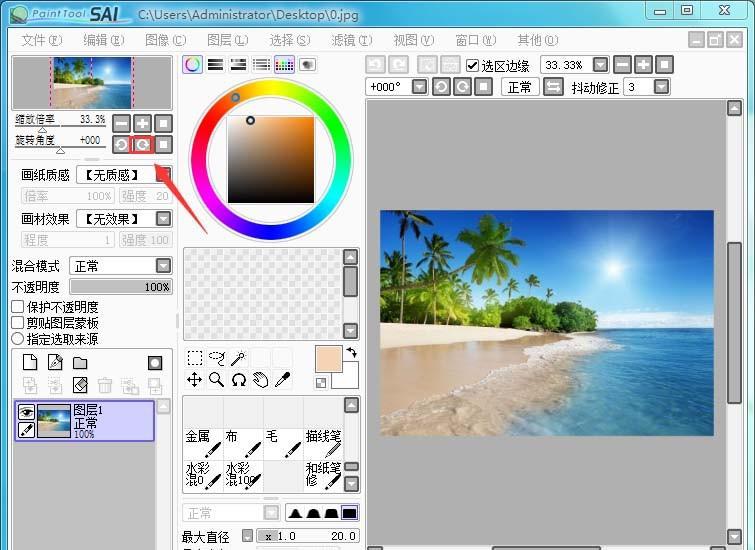Create a new folder layer set
755x550 pixels.
pyautogui.click(x=80, y=362)
